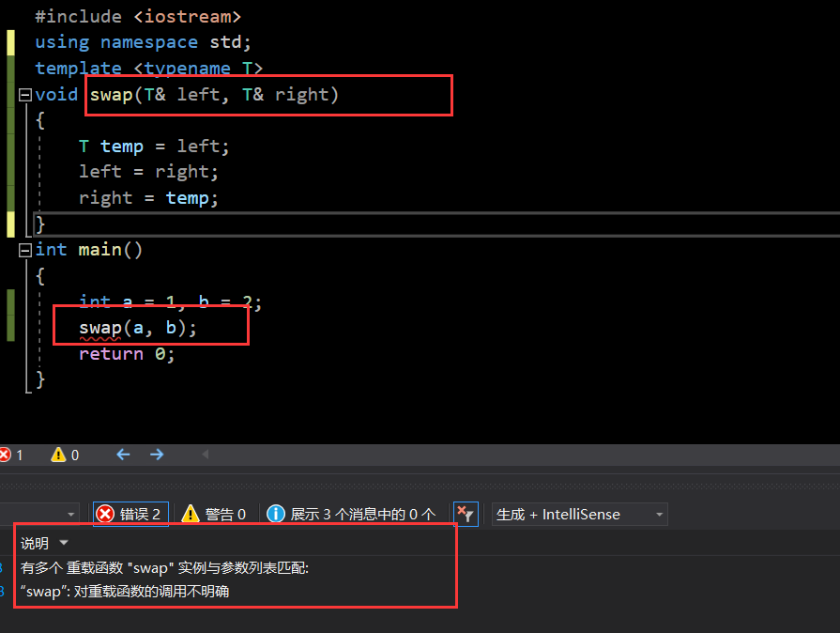
Task: Click the template <typename T> line
Action: 149,69
